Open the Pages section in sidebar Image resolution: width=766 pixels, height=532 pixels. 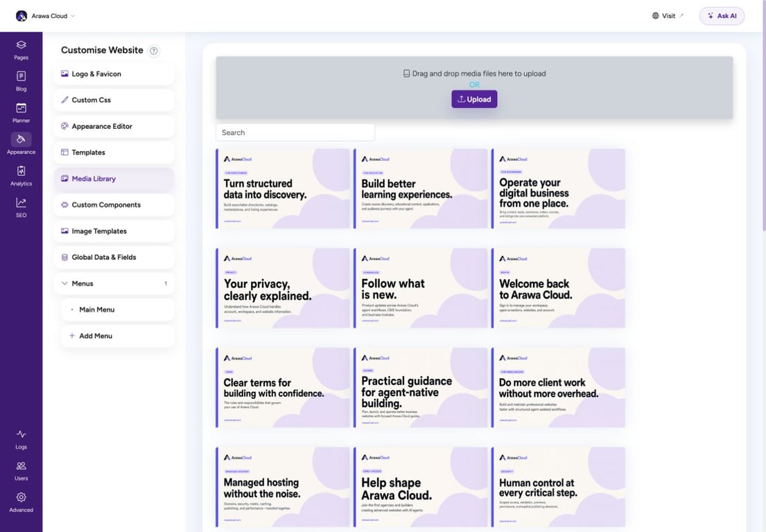tap(21, 51)
